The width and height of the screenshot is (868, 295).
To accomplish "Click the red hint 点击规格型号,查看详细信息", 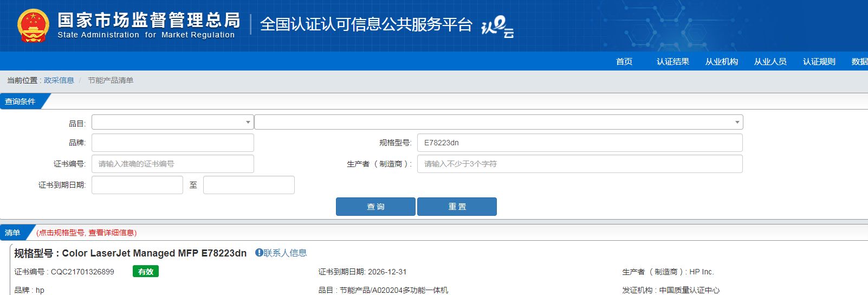I will 87,233.
